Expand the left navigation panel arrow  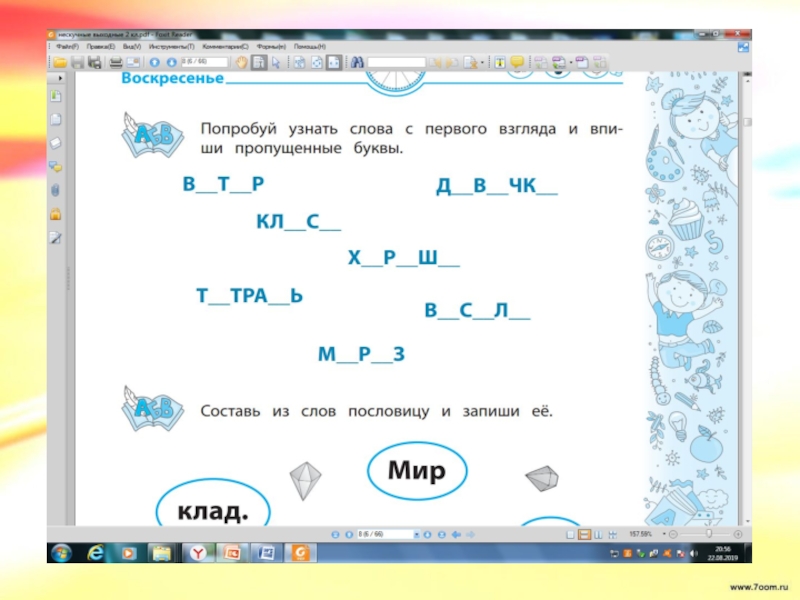coord(60,79)
